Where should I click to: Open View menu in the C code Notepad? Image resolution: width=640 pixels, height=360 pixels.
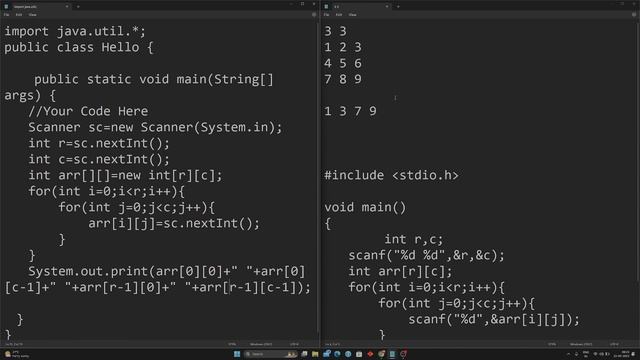(x=352, y=15)
